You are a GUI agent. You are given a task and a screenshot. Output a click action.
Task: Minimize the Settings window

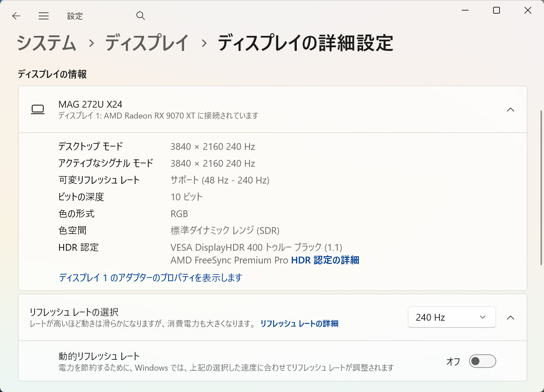pos(465,10)
